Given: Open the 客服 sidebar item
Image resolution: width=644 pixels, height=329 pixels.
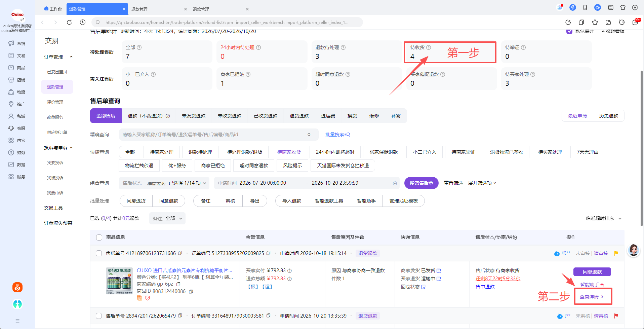Looking at the screenshot, I should pyautogui.click(x=17, y=128).
